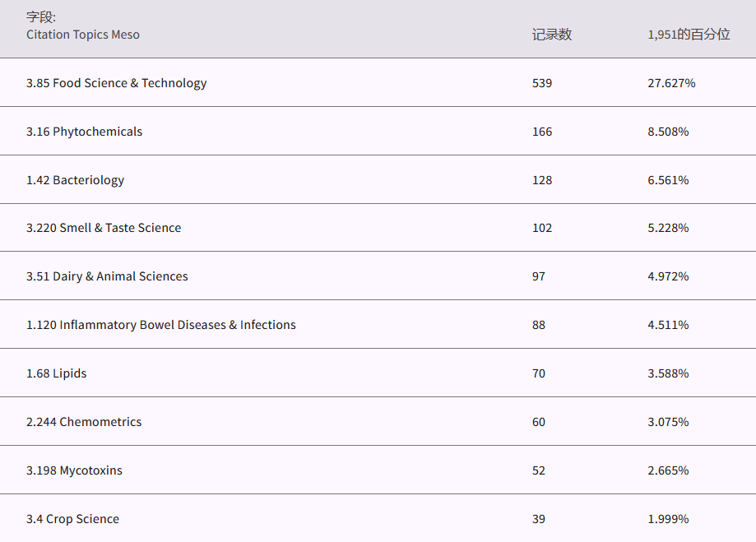Click the 字段 label in table header
Image resolution: width=756 pixels, height=542 pixels.
pyautogui.click(x=41, y=17)
